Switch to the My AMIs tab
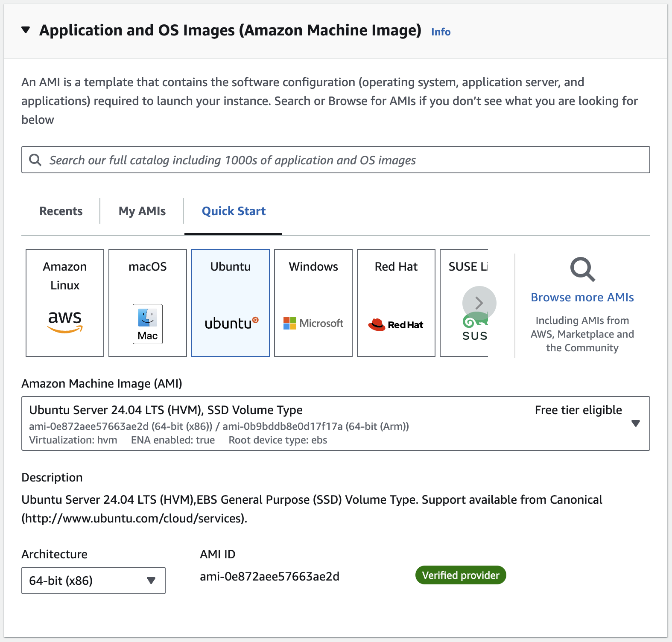This screenshot has width=672, height=642. click(x=142, y=211)
